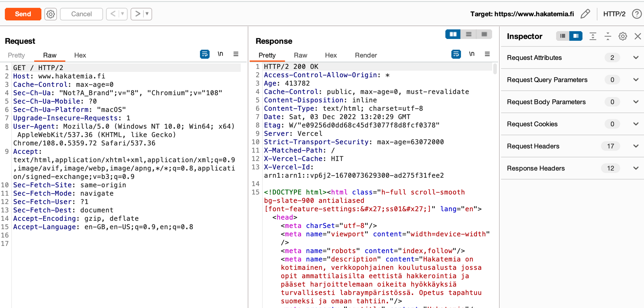Click the Cancel button
644x308 pixels.
click(x=81, y=14)
